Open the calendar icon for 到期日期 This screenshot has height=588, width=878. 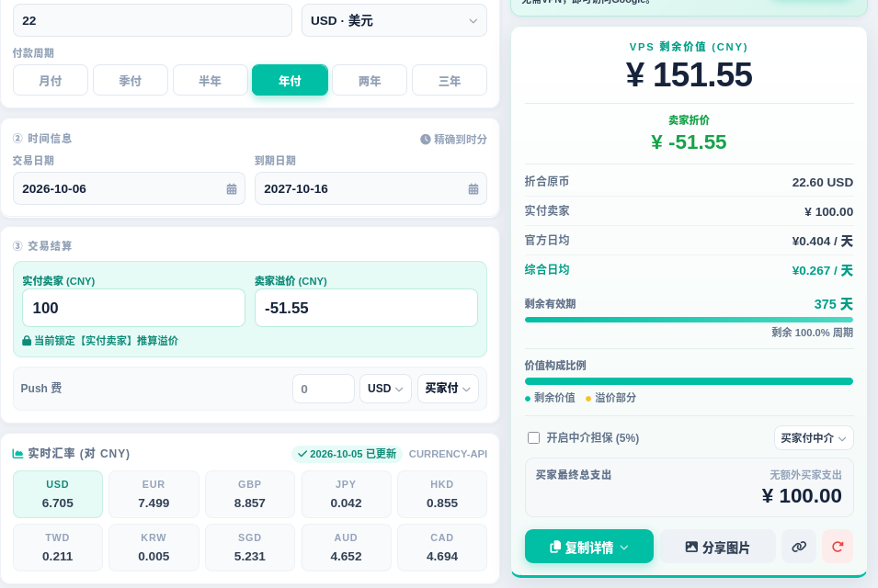coord(473,189)
